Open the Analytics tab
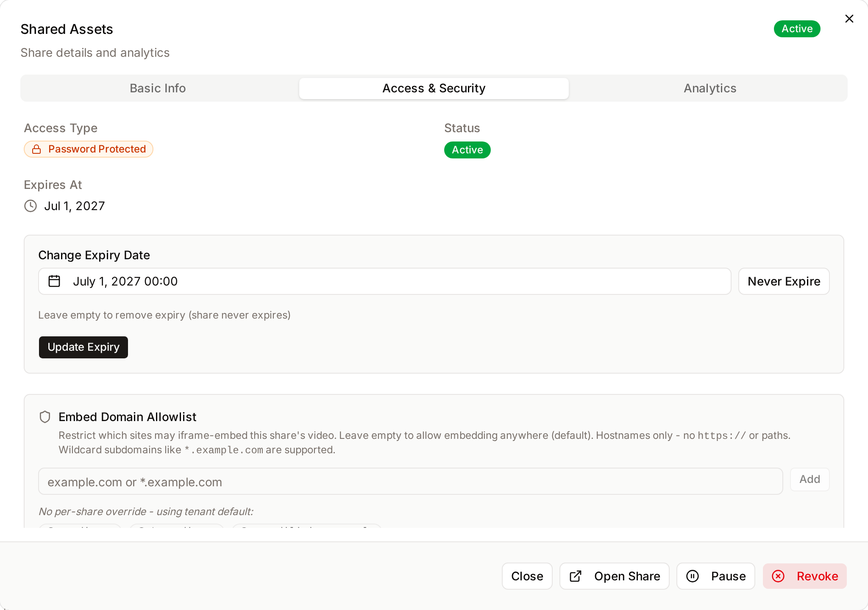 (x=710, y=88)
